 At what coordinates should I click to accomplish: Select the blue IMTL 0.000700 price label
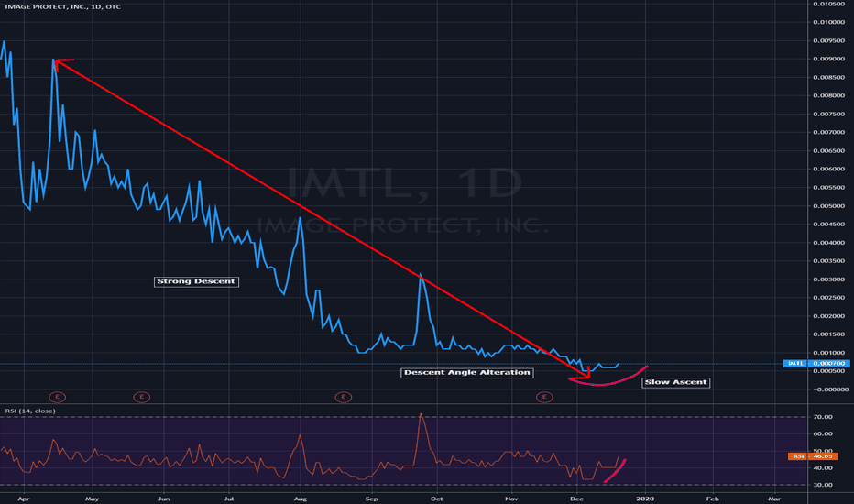(x=816, y=364)
